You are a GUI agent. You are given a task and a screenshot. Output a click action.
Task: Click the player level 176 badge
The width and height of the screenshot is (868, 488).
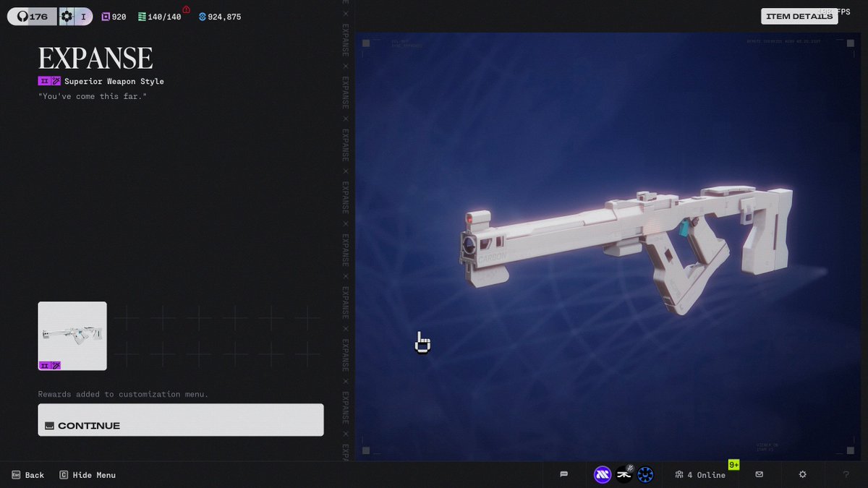[33, 17]
